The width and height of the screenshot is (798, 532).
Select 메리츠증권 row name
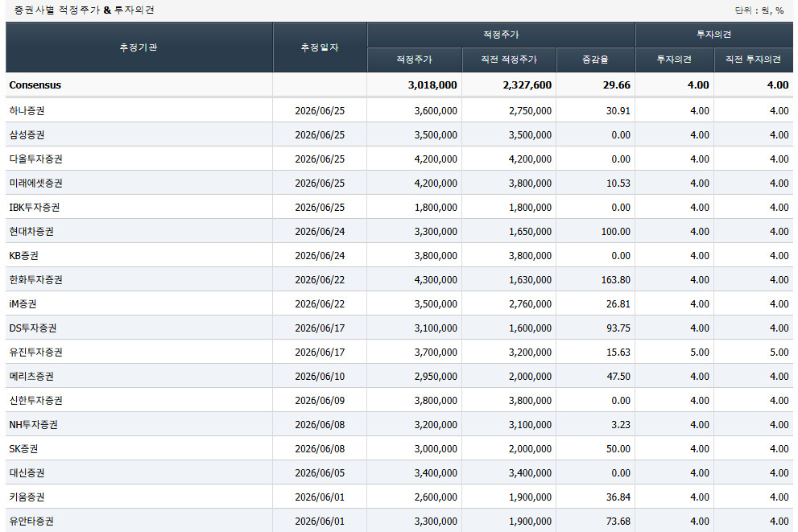(31, 377)
